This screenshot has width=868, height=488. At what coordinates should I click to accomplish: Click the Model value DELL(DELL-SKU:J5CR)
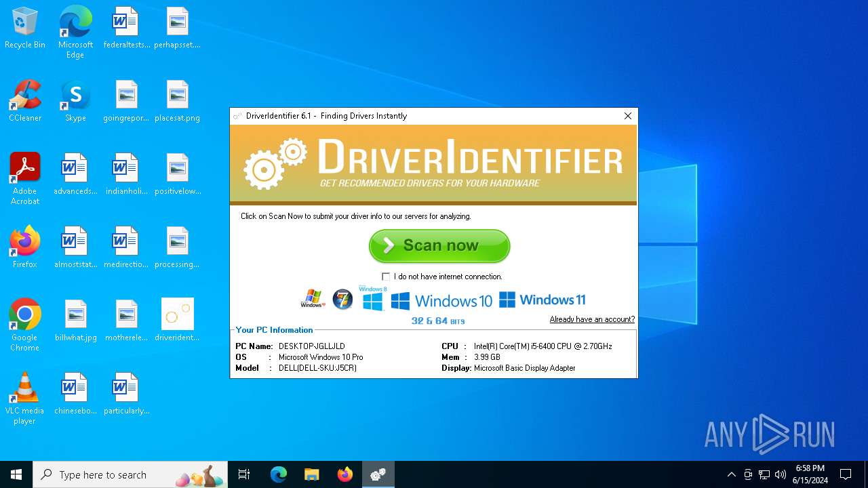point(317,368)
